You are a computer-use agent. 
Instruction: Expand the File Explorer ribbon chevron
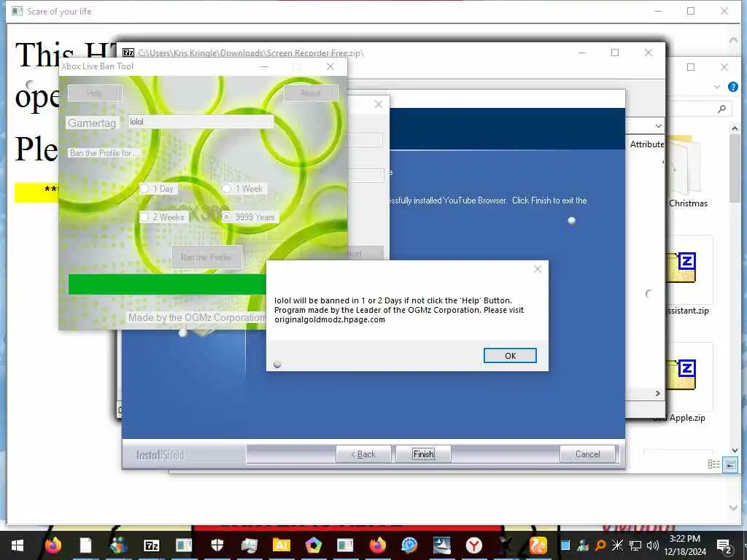pyautogui.click(x=717, y=87)
